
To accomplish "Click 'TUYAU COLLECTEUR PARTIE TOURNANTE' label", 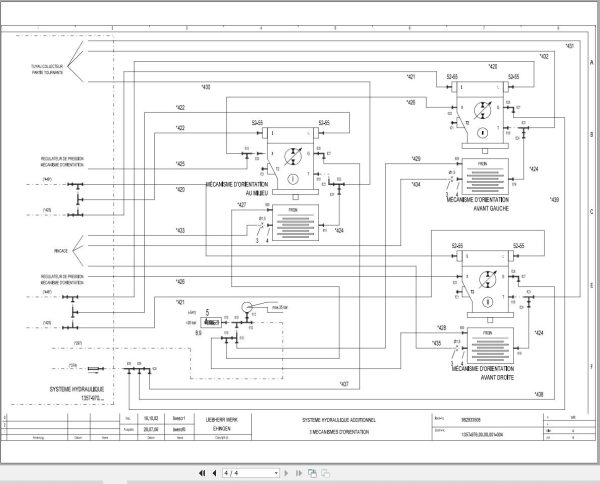I will (x=47, y=69).
